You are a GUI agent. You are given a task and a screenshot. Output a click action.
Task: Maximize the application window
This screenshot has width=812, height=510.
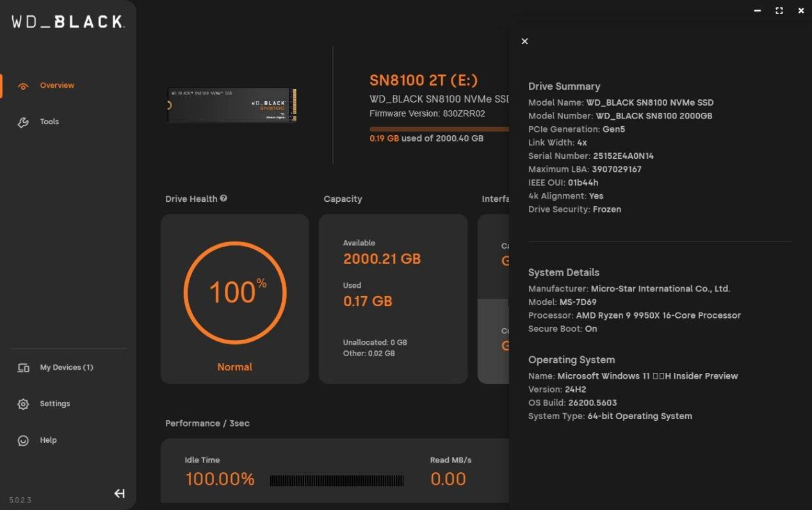(779, 11)
